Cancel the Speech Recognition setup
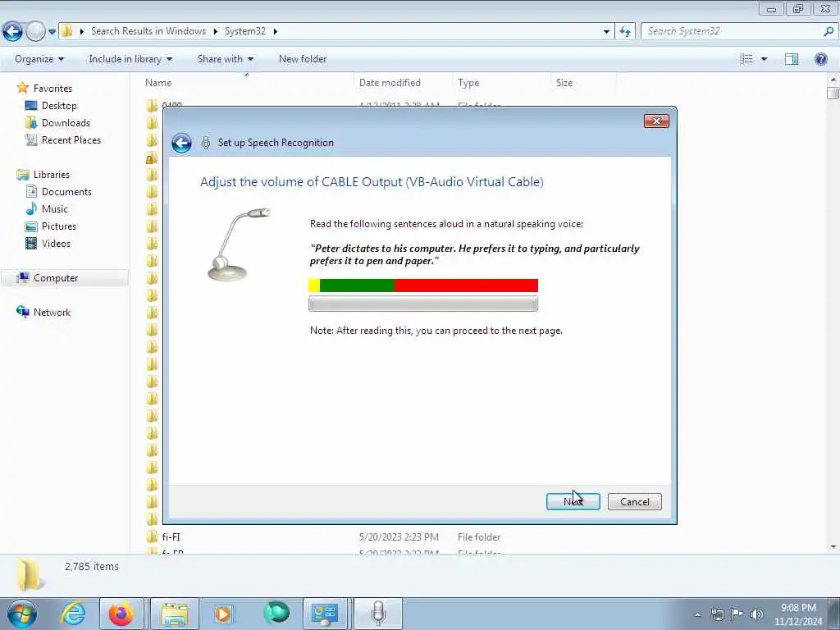840x630 pixels. point(634,501)
